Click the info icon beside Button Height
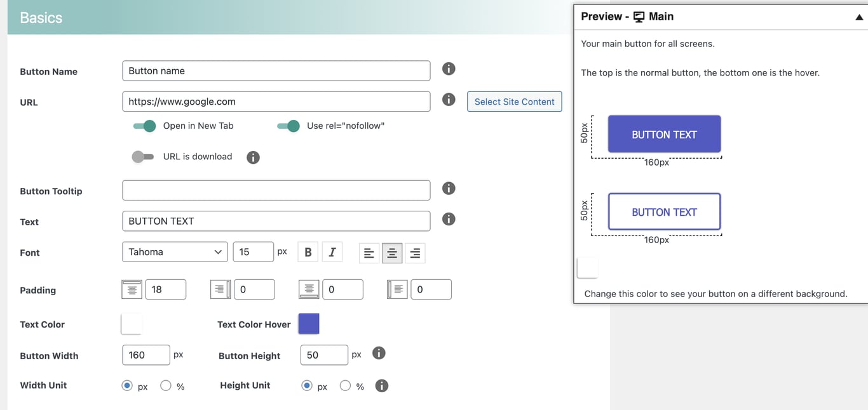 pyautogui.click(x=379, y=352)
